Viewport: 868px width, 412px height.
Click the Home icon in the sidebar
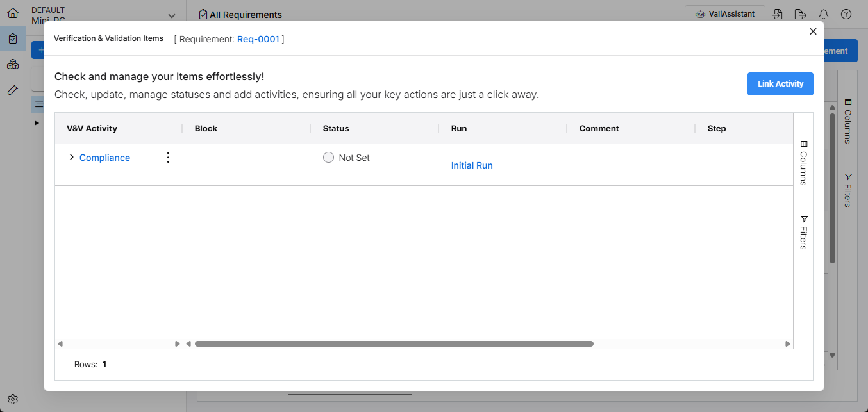tap(13, 13)
